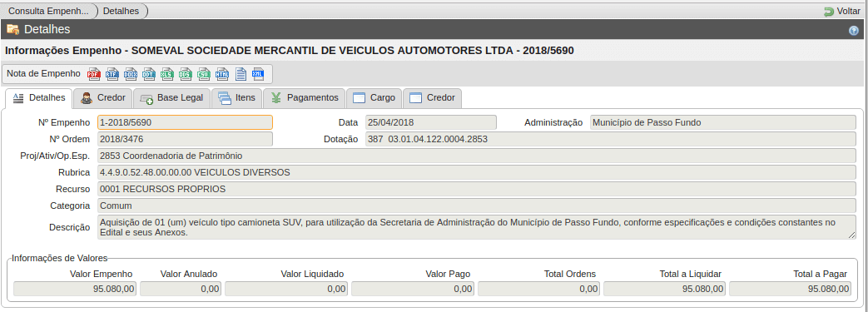Export Nota de Empenho as XLS
The height and width of the screenshot is (312, 868).
(166, 73)
